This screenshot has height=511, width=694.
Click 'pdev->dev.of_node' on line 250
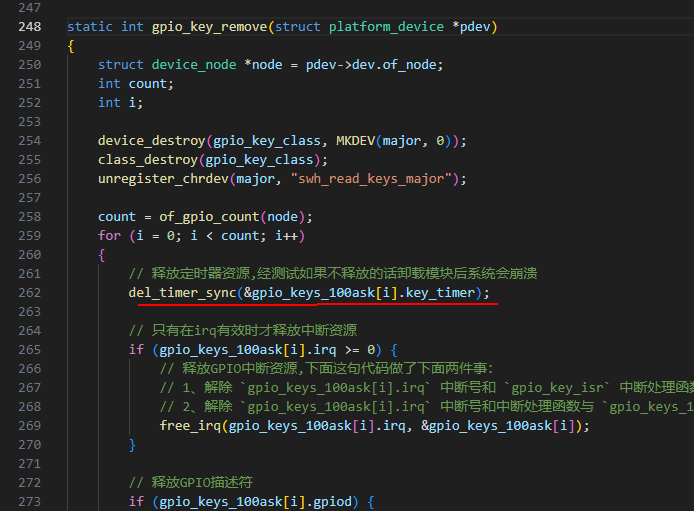coord(370,65)
